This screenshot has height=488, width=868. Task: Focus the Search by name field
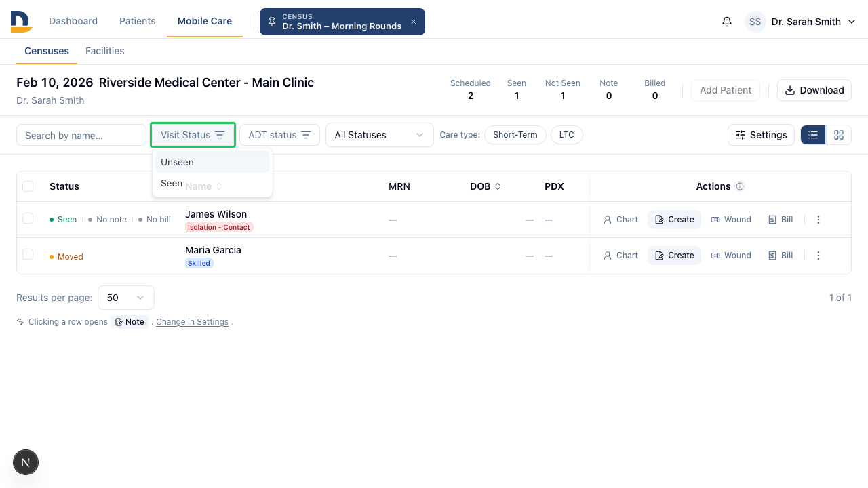[81, 135]
